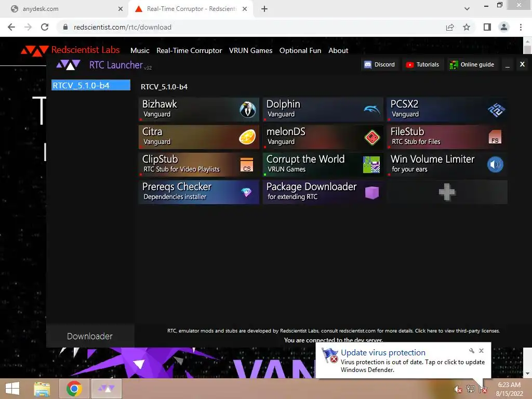532x399 pixels.
Task: Click the Package Downloader purple cube icon
Action: point(372,192)
